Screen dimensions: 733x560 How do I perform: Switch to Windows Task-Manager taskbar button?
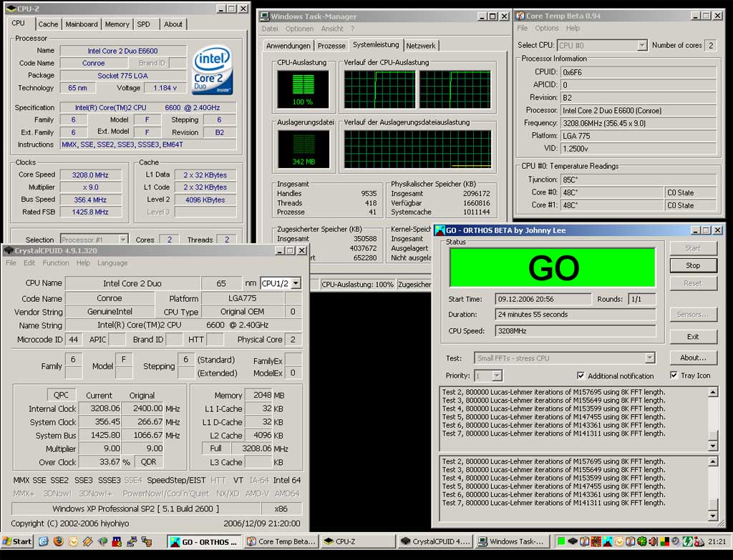tap(513, 542)
